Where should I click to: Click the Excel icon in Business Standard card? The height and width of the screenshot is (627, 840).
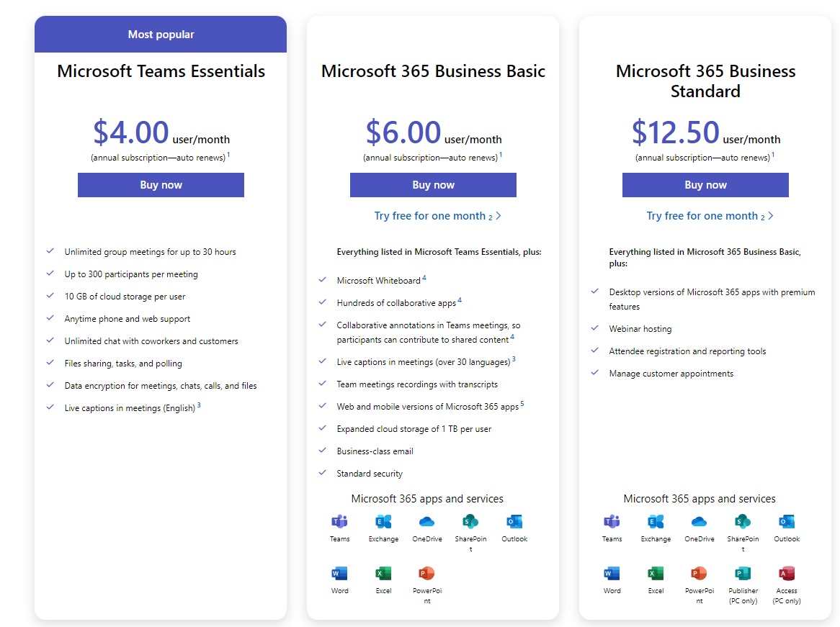pos(656,574)
